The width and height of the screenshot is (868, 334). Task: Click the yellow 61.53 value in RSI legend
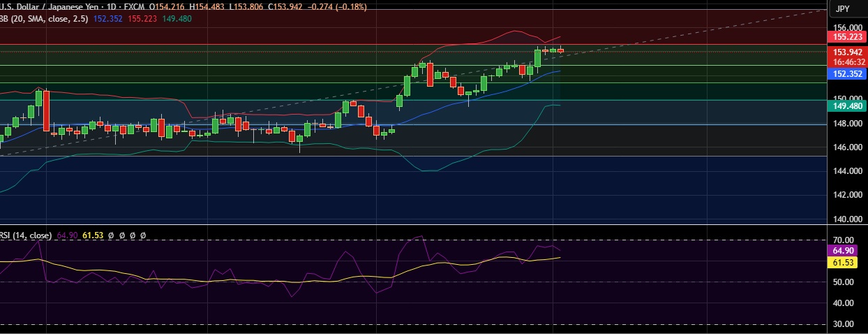[x=93, y=235]
